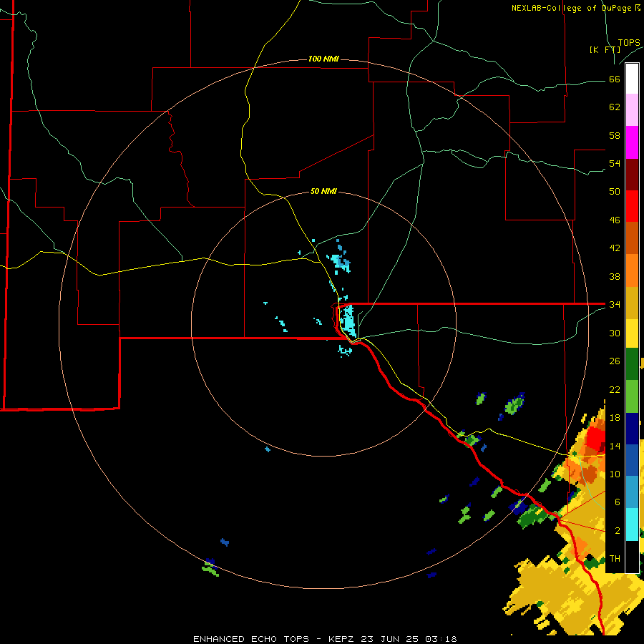
Task: Click the magenta legend swatch
Action: click(x=632, y=142)
